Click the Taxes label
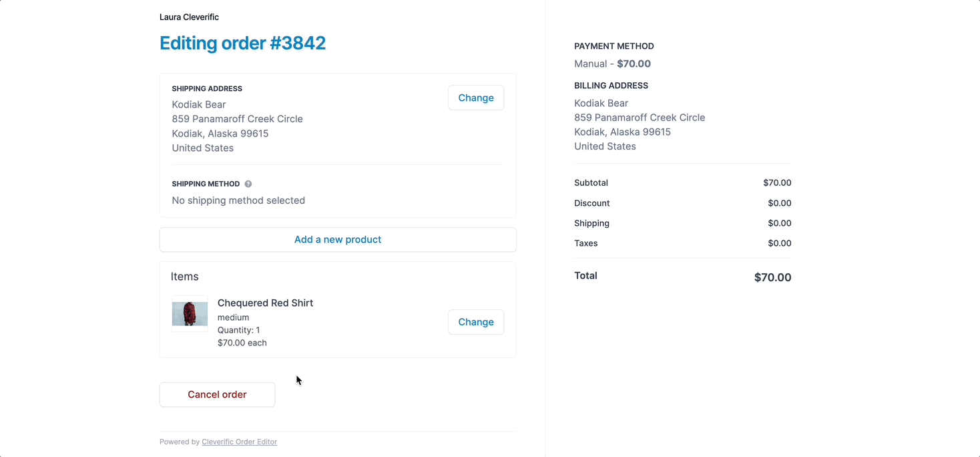 [585, 243]
